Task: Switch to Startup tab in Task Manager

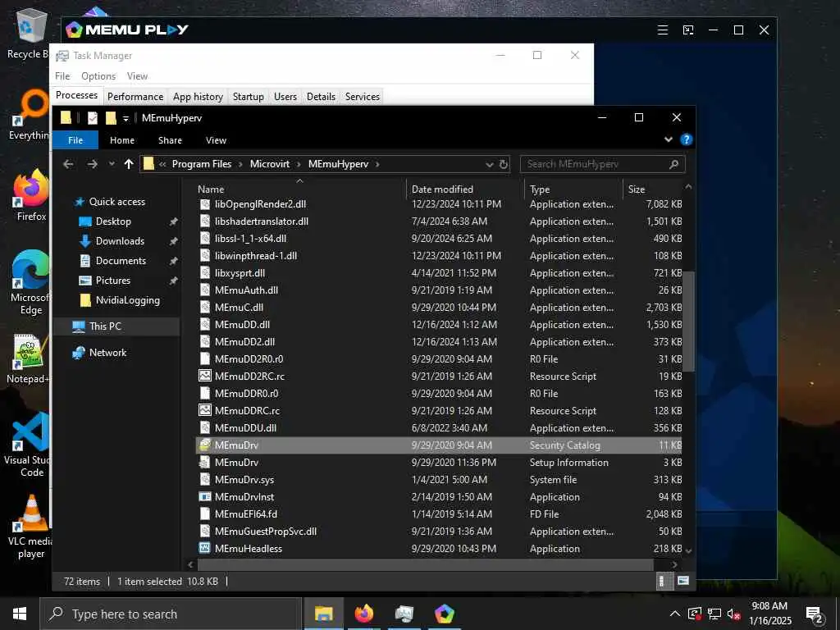Action: [x=248, y=97]
